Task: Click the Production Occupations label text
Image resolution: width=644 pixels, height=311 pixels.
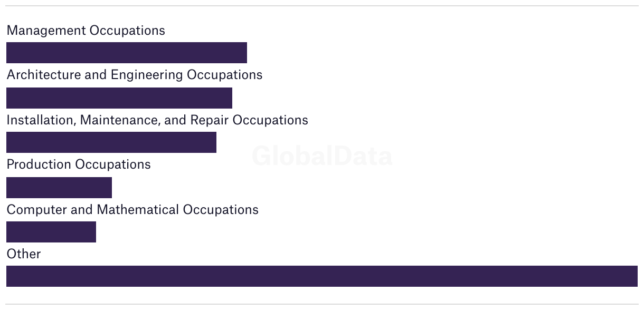Action: click(x=79, y=164)
